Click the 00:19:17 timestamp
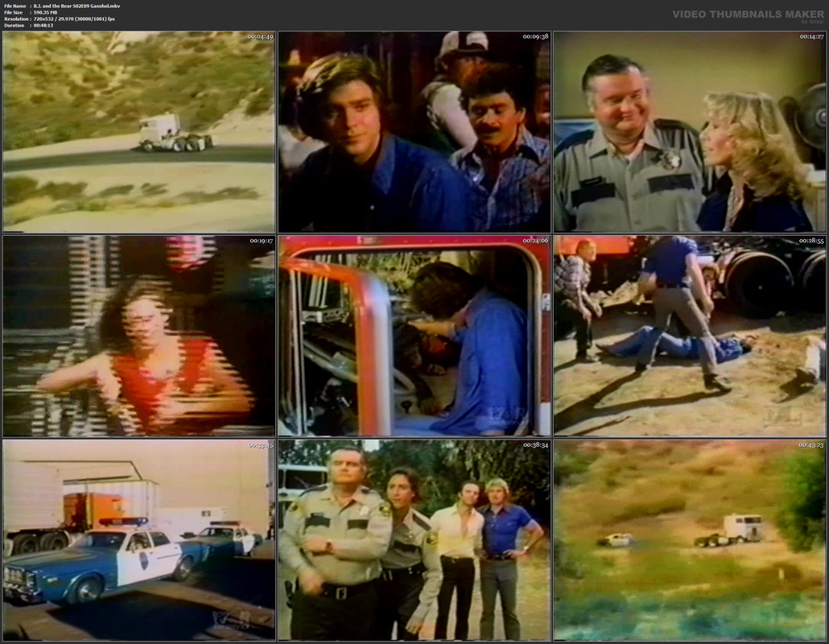Screen dimensions: 829x644 262,241
